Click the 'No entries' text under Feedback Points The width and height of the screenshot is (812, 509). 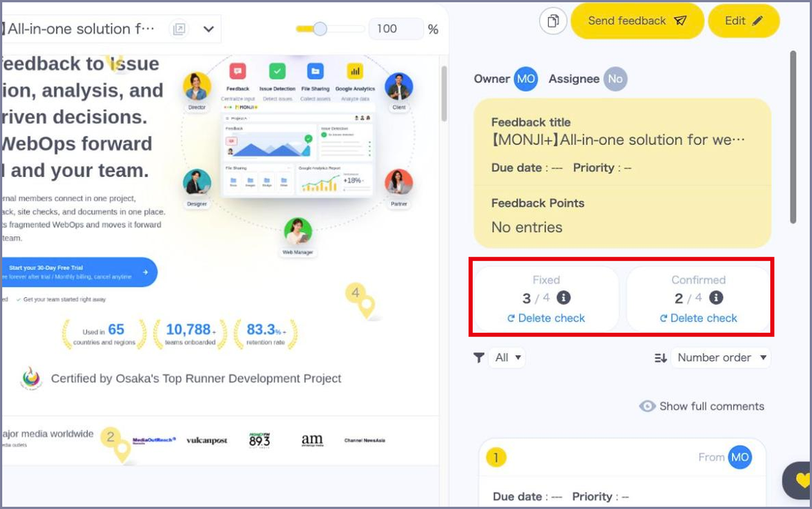pyautogui.click(x=526, y=227)
